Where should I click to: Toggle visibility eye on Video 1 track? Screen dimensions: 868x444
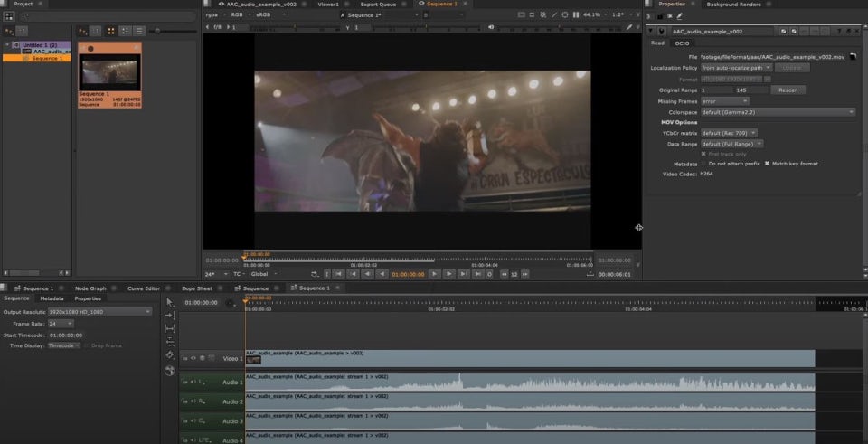(x=193, y=358)
